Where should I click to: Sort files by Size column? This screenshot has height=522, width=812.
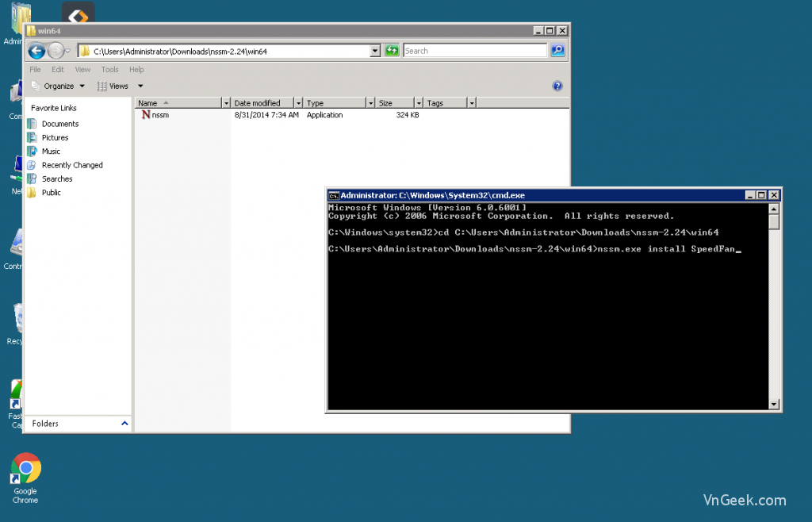396,103
